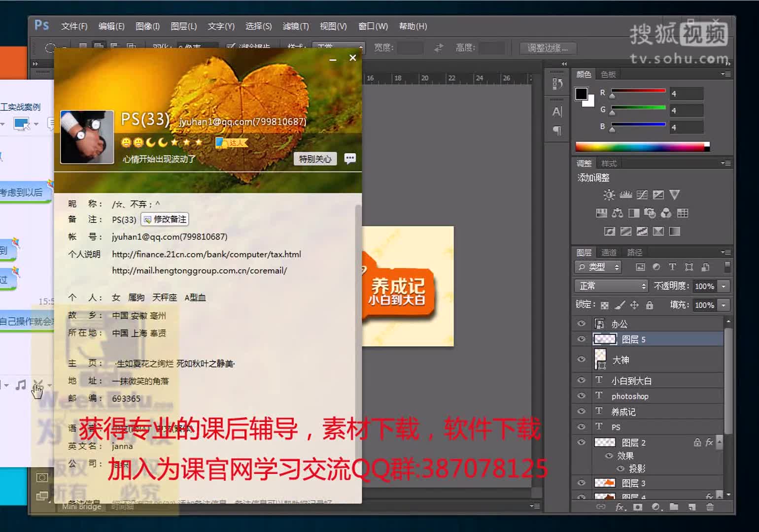759x532 pixels.
Task: Open the layer blend mode 正常 dropdown
Action: coord(611,286)
